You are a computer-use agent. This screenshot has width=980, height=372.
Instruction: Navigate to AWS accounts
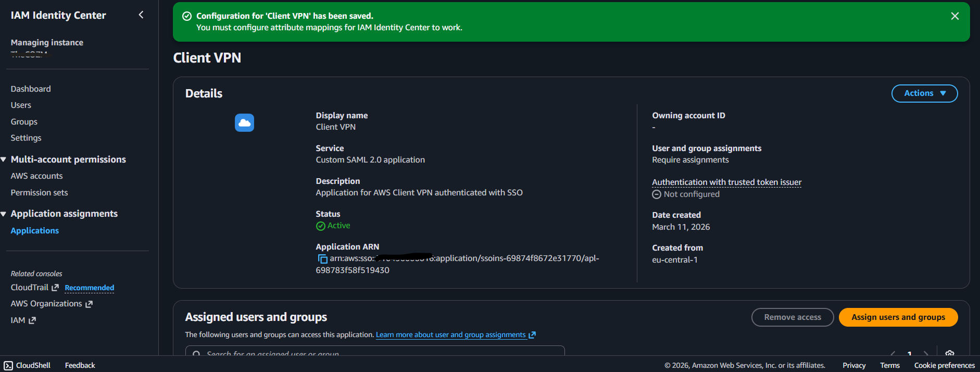36,176
